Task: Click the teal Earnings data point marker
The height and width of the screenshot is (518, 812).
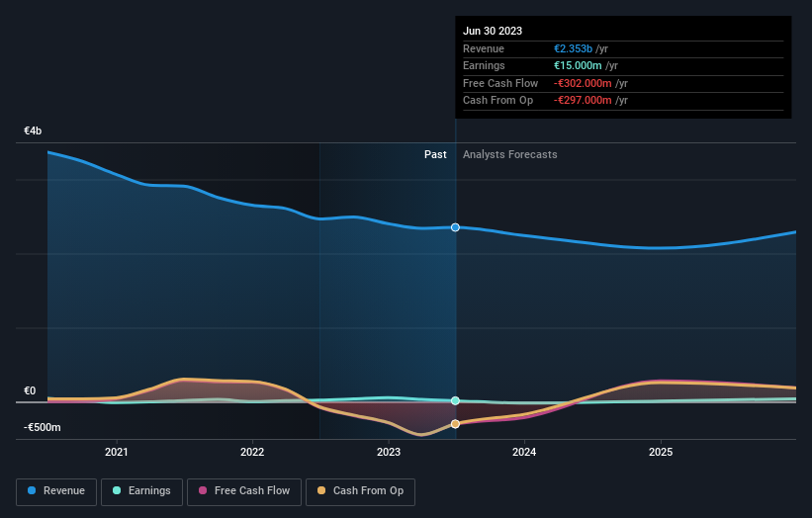Action: click(x=455, y=400)
